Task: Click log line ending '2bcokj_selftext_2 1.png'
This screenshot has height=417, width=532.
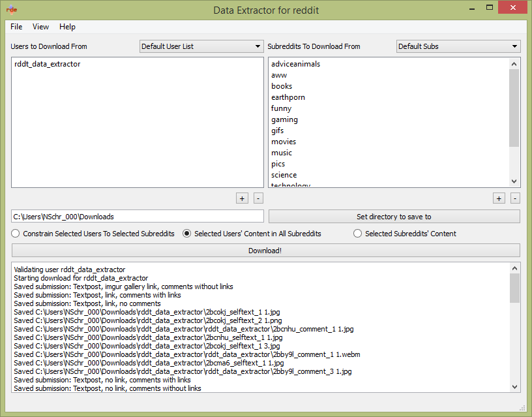Action: 148,320
